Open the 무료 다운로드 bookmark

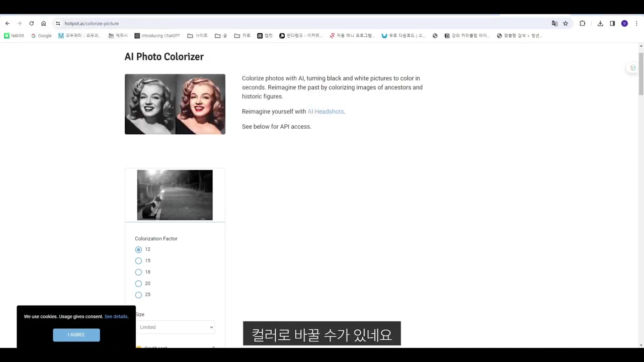point(404,36)
